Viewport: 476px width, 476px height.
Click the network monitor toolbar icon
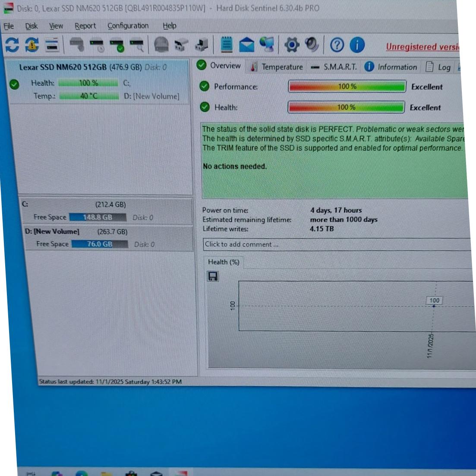coord(267,44)
